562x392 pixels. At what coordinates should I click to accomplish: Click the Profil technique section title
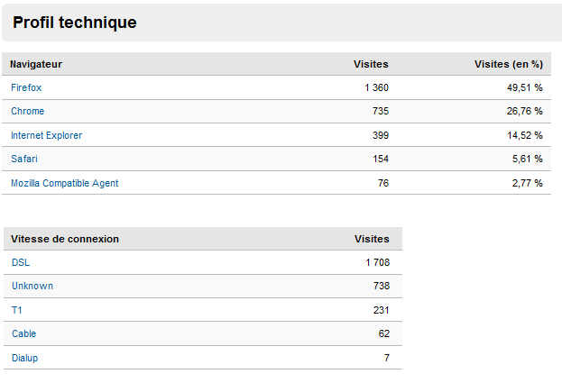click(x=75, y=23)
